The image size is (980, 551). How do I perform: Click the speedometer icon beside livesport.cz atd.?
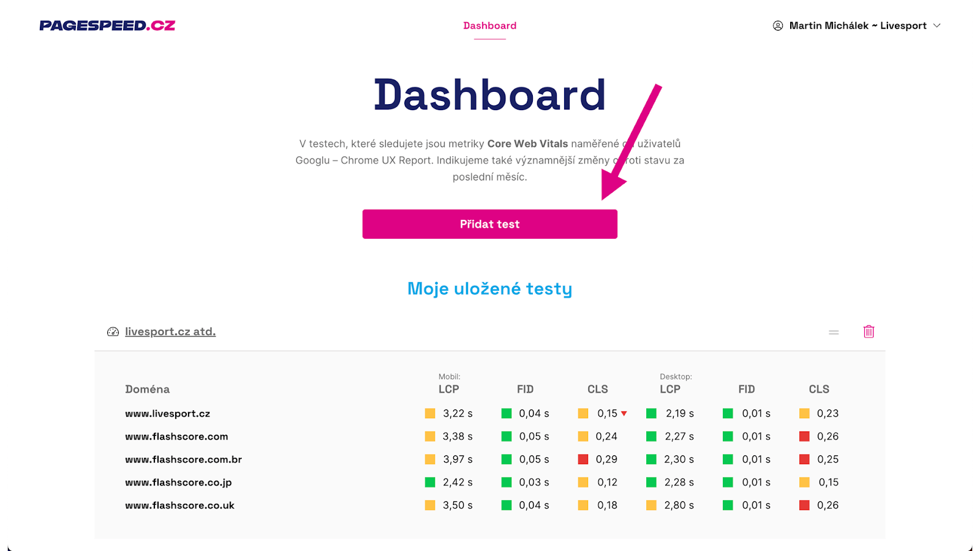coord(113,331)
